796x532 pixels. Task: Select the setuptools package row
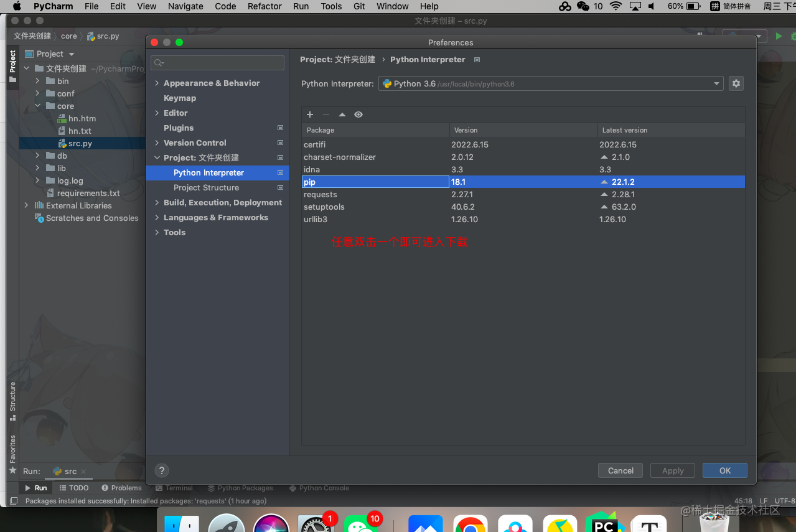point(523,207)
